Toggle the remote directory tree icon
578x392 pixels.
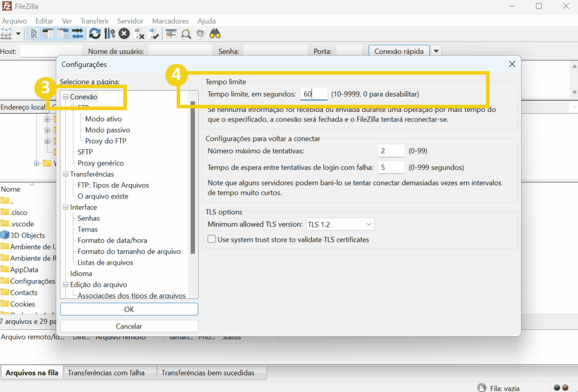point(63,34)
